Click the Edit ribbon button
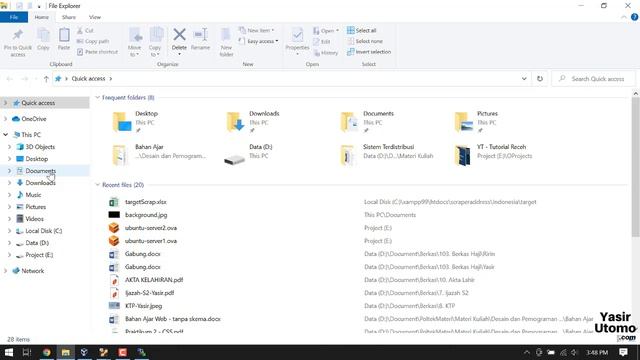 coord(322,42)
